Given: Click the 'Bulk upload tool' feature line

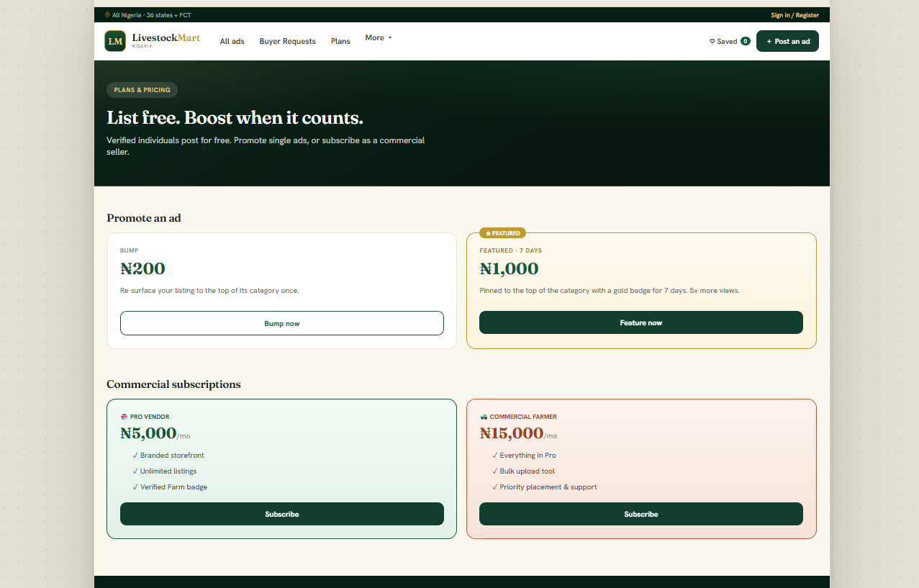Looking at the screenshot, I should [x=523, y=471].
